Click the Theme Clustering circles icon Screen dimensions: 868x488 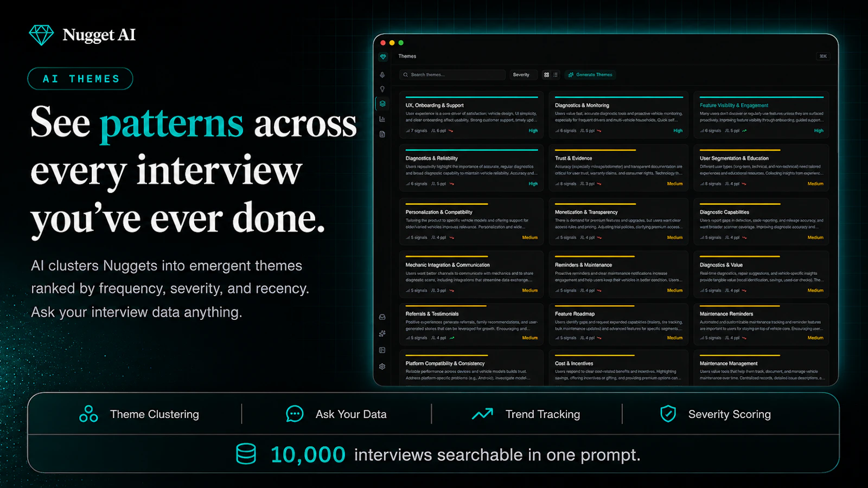click(88, 414)
